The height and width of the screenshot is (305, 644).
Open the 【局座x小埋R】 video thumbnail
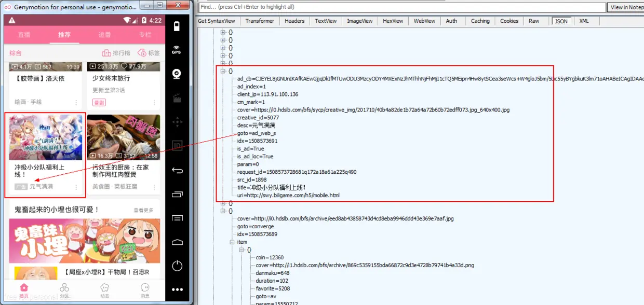pyautogui.click(x=36, y=273)
